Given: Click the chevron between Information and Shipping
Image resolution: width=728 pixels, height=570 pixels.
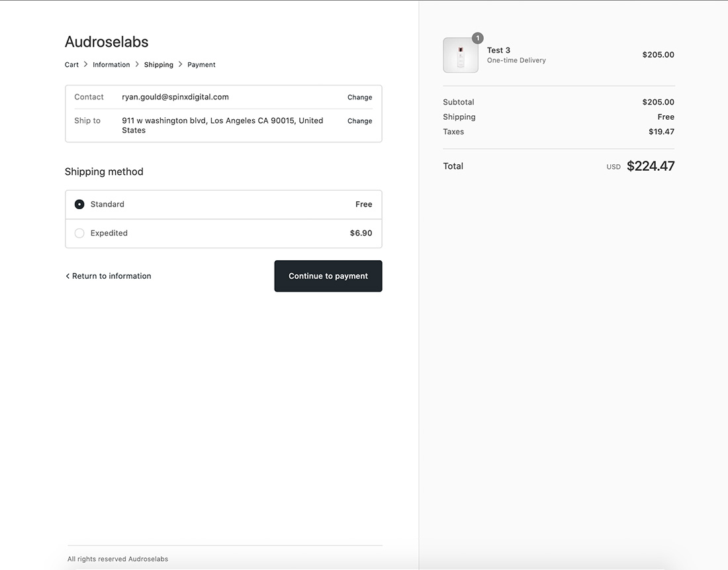Looking at the screenshot, I should tap(136, 64).
